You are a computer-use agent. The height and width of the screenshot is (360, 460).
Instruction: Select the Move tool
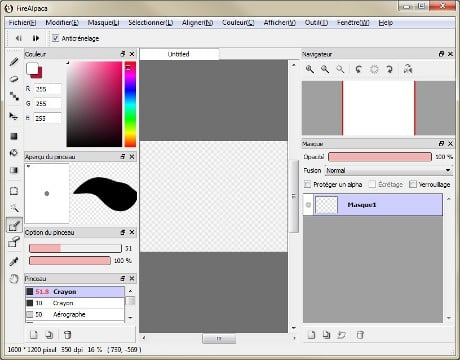(x=14, y=116)
